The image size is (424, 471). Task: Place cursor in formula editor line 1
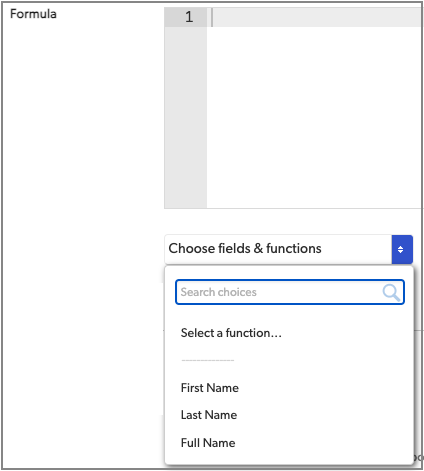(x=317, y=17)
